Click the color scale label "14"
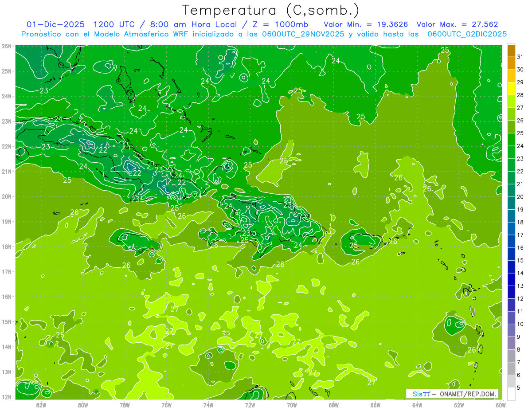The image size is (532, 411). pos(520,273)
